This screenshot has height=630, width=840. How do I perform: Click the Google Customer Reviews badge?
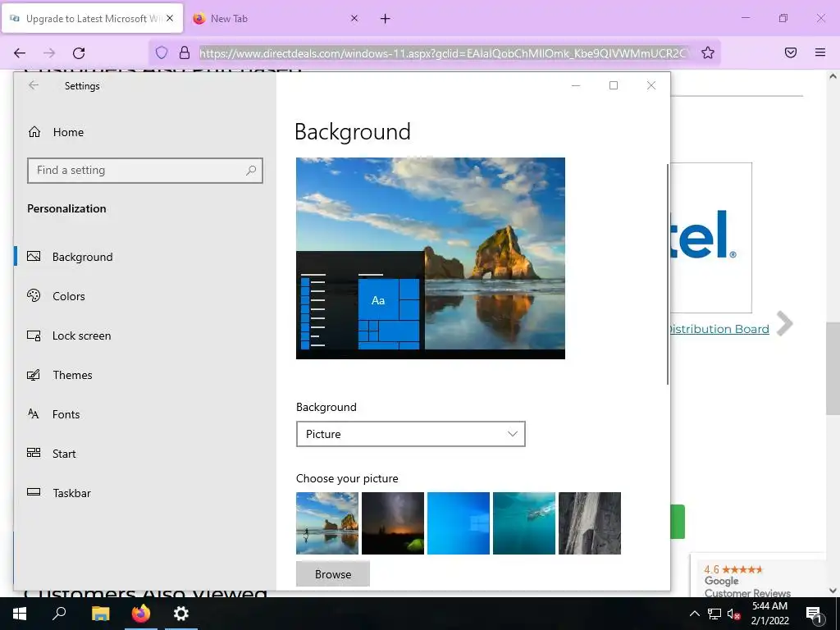click(x=757, y=577)
